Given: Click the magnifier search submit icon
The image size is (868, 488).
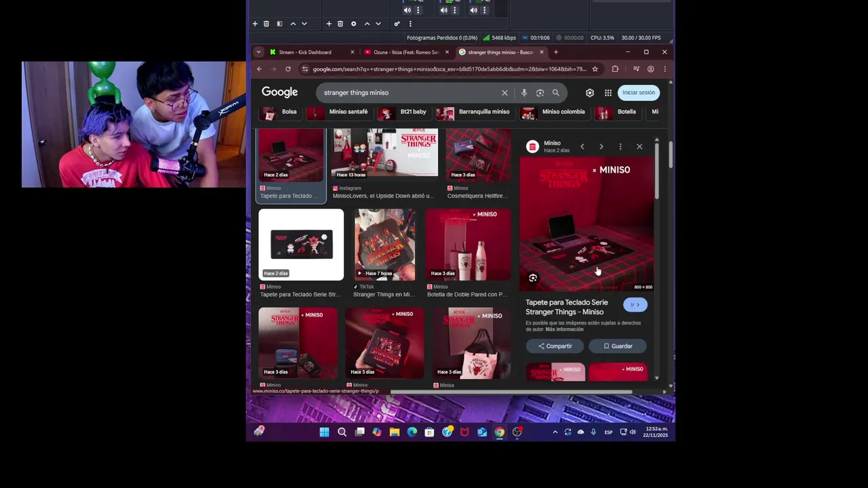Looking at the screenshot, I should pos(555,93).
